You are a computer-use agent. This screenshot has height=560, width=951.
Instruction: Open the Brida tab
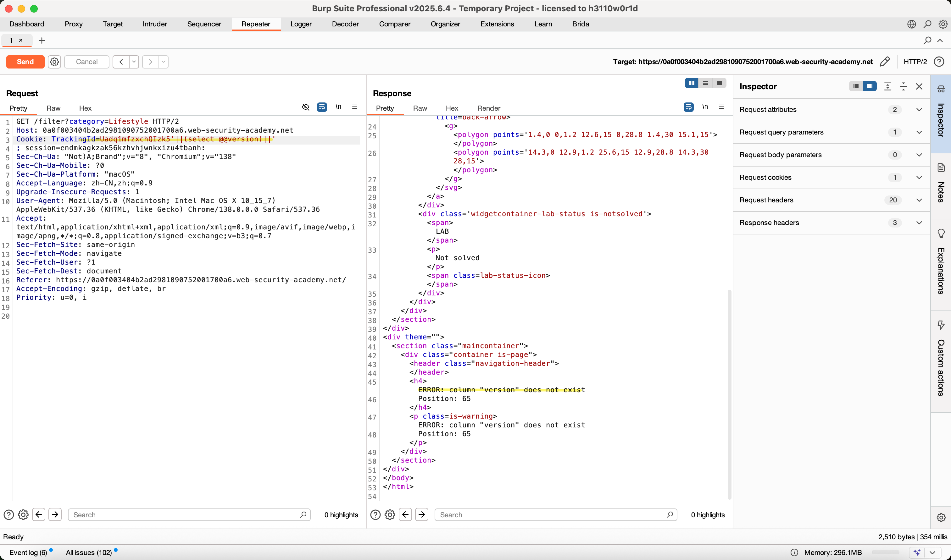point(580,24)
